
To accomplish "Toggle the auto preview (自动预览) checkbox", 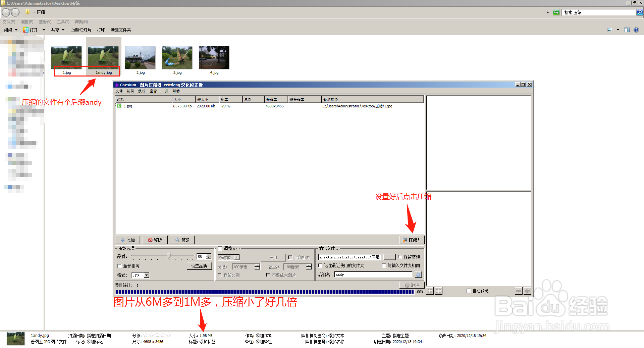I will point(469,291).
